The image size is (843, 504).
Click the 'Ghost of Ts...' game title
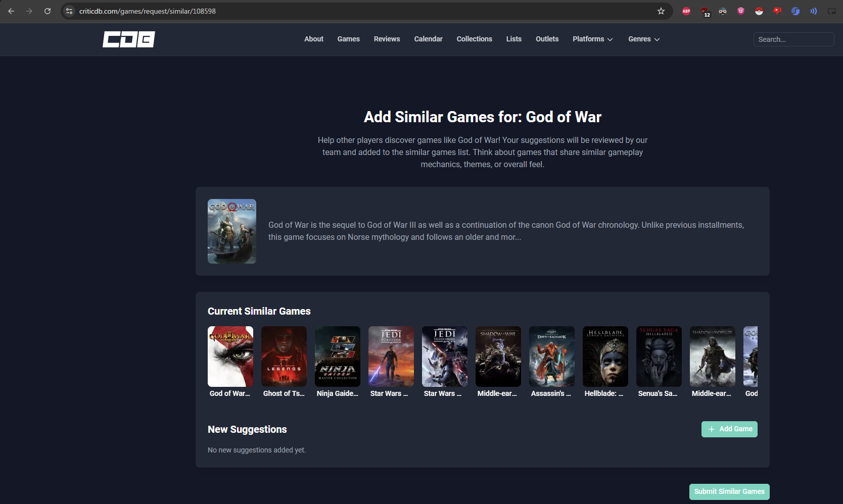click(x=284, y=393)
